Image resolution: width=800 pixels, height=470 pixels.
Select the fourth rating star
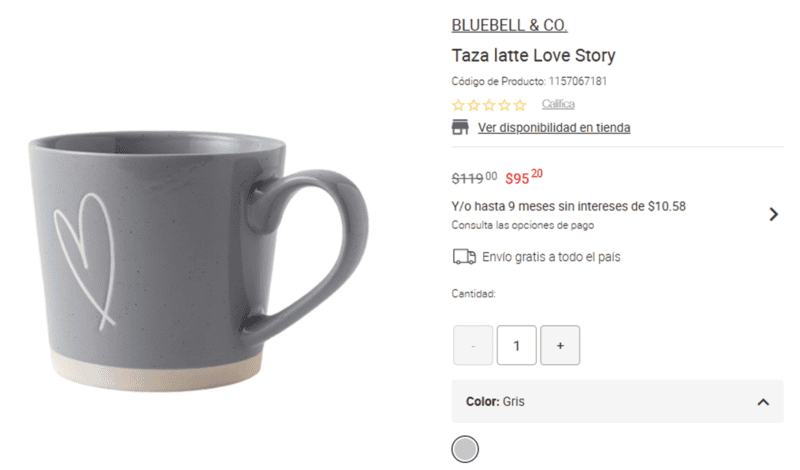504,105
